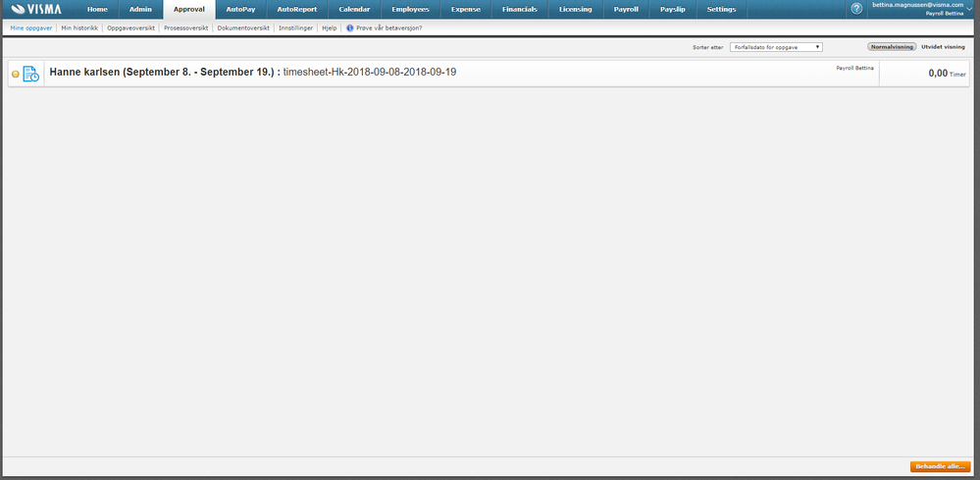The image size is (980, 480).
Task: Open 'Innstillinger' submenu item
Action: [x=295, y=28]
